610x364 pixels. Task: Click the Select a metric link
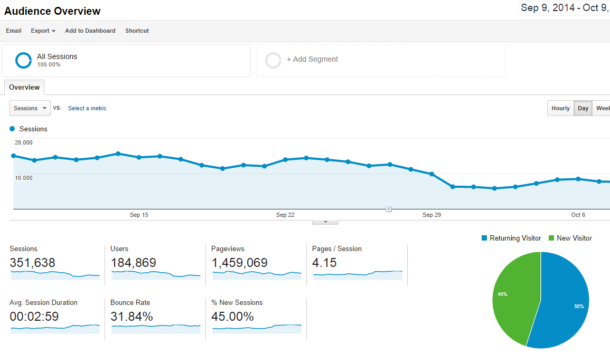click(x=87, y=108)
